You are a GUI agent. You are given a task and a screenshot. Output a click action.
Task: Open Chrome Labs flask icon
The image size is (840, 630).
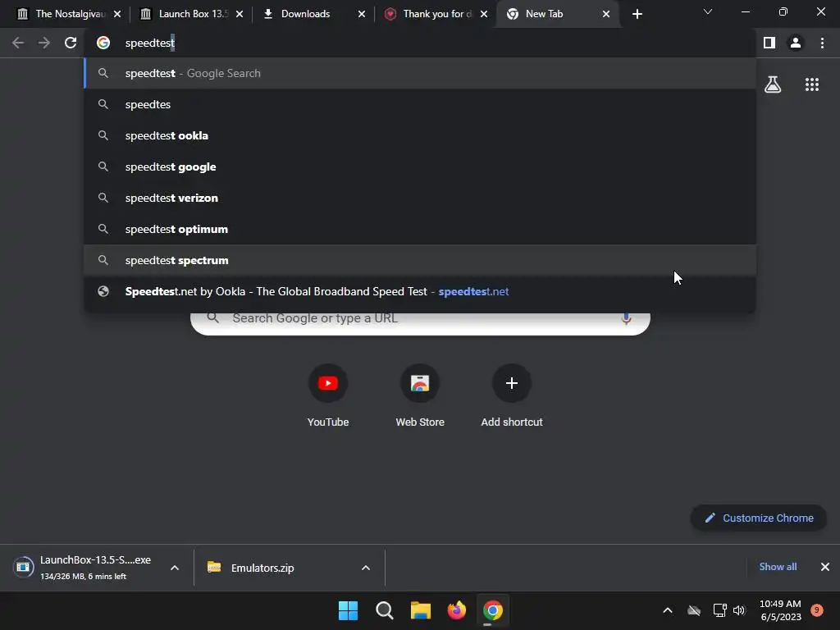773,84
